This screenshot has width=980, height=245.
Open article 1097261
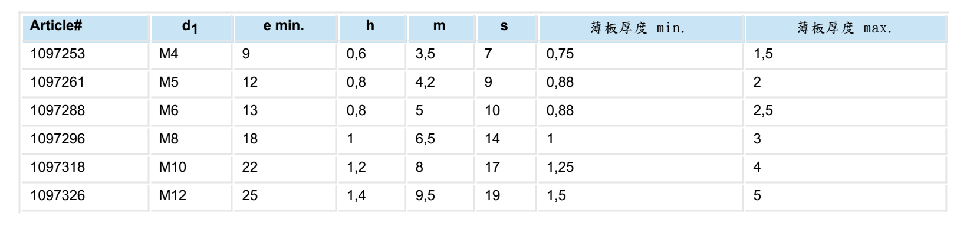[58, 82]
